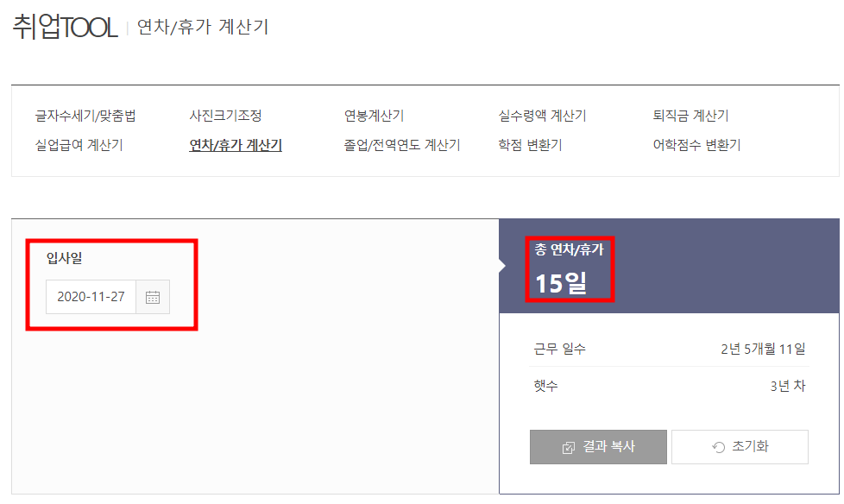This screenshot has width=844, height=504.
Task: Click the 취업TOOL page title
Action: (62, 27)
